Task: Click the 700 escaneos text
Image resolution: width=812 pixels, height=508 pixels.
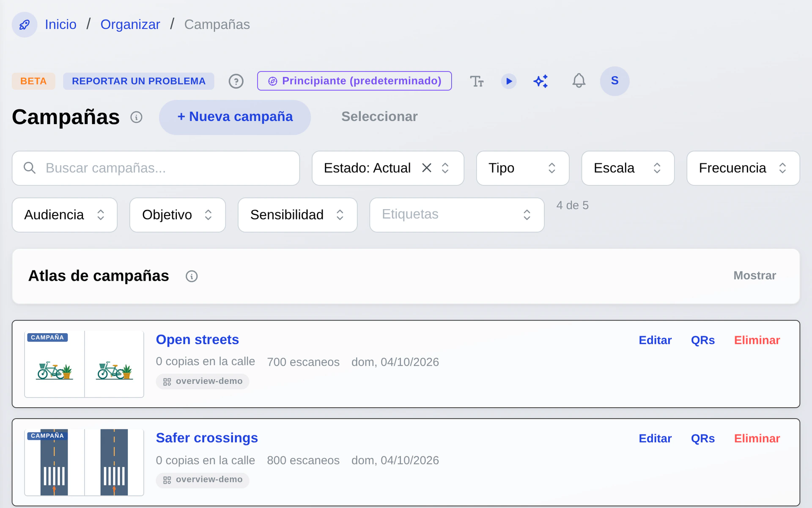Action: pos(303,362)
